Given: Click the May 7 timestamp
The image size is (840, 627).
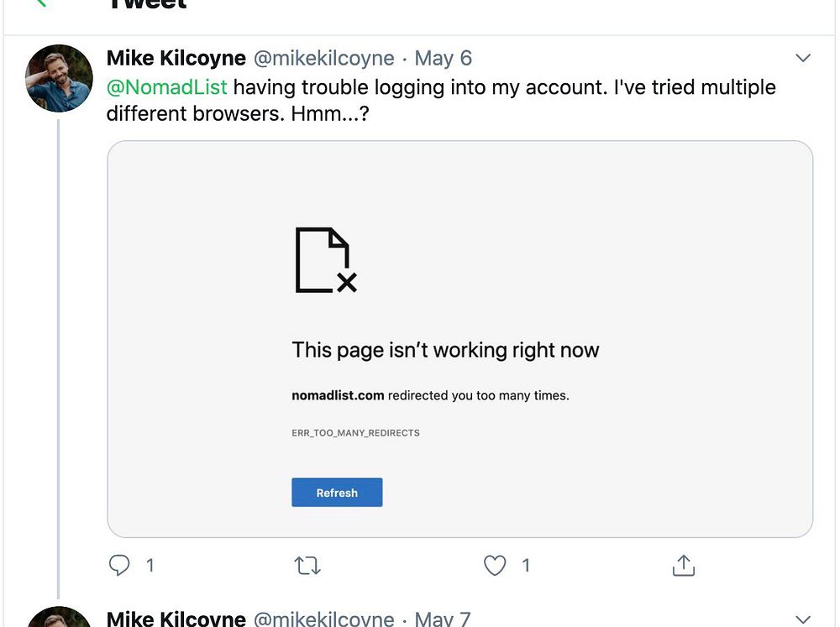Looking at the screenshot, I should (444, 619).
